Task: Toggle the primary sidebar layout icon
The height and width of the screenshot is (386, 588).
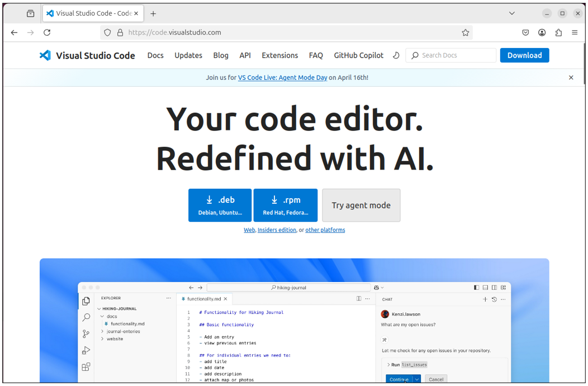Action: (x=476, y=288)
